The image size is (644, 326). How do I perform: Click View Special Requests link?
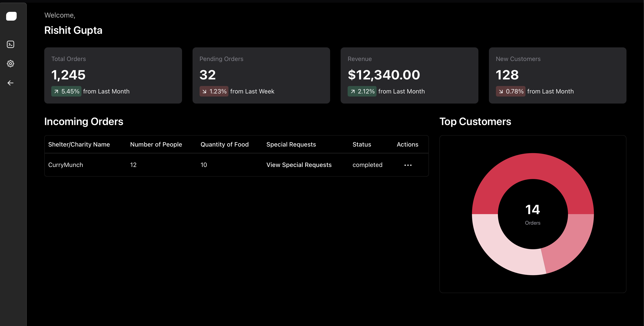299,165
